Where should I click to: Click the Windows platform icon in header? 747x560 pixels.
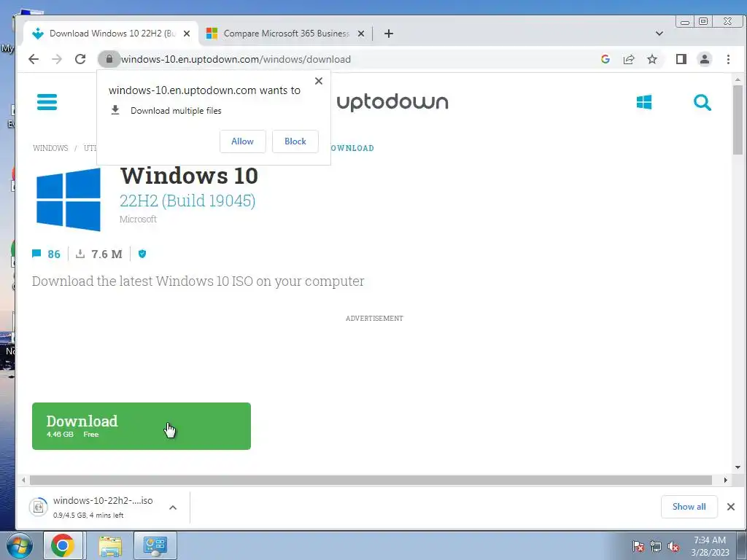[644, 102]
